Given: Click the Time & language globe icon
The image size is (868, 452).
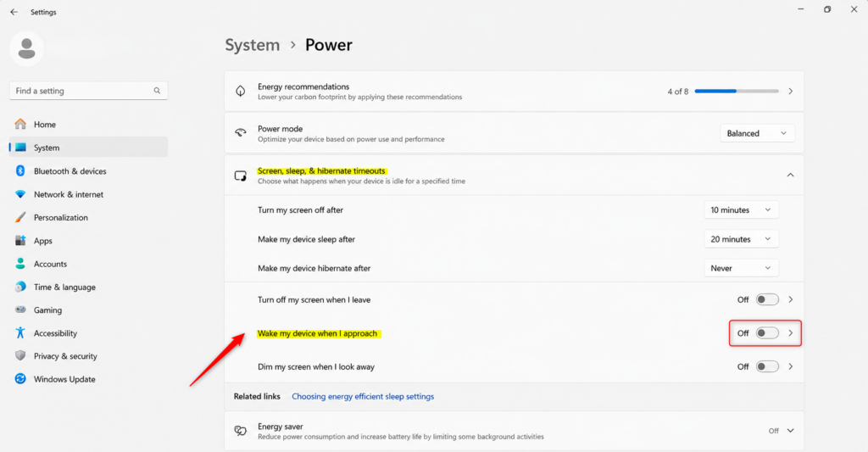Looking at the screenshot, I should [20, 287].
